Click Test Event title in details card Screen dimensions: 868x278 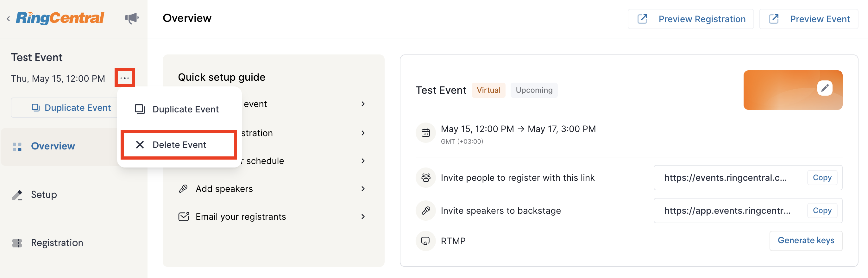point(441,90)
